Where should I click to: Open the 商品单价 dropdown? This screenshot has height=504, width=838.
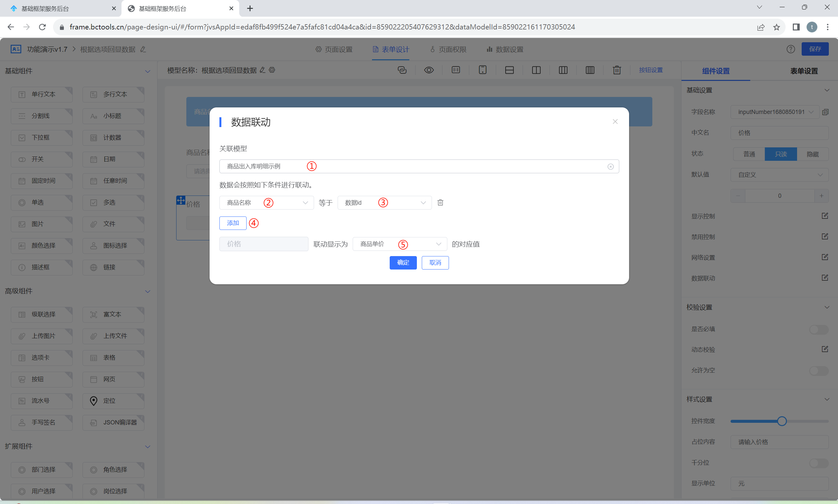point(400,244)
